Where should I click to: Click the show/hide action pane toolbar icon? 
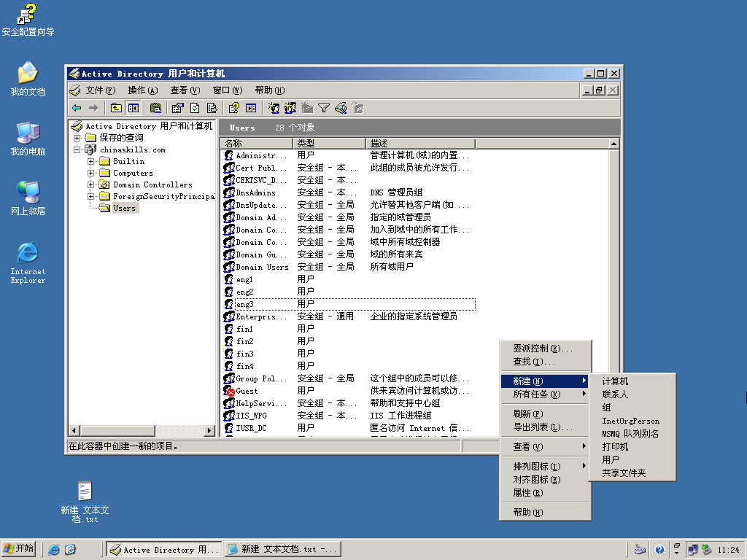tap(251, 108)
